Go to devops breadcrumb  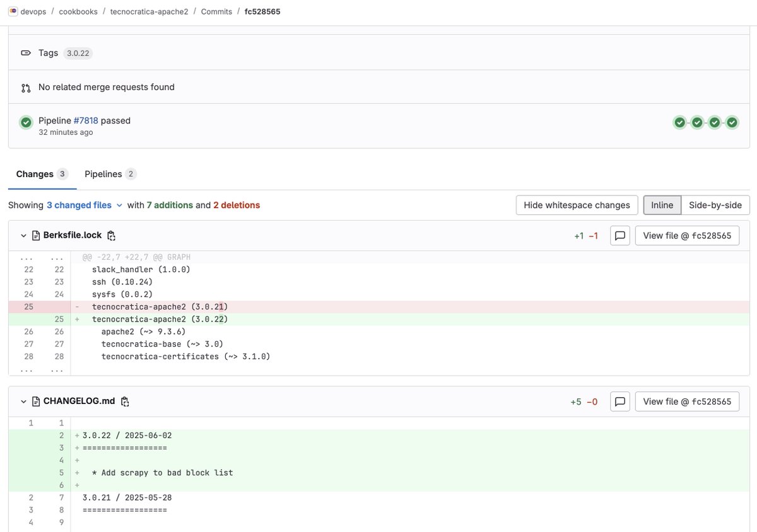33,11
